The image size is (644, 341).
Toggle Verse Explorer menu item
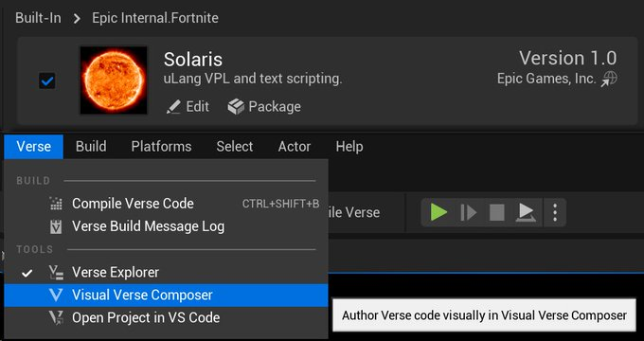pyautogui.click(x=166, y=273)
